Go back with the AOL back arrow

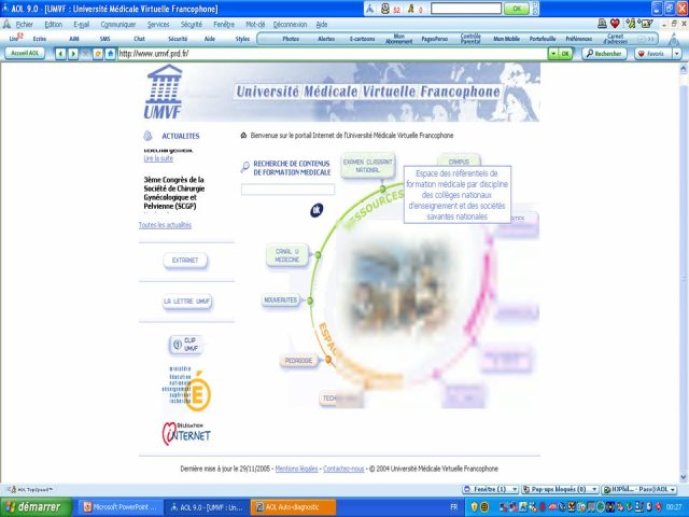point(61,54)
